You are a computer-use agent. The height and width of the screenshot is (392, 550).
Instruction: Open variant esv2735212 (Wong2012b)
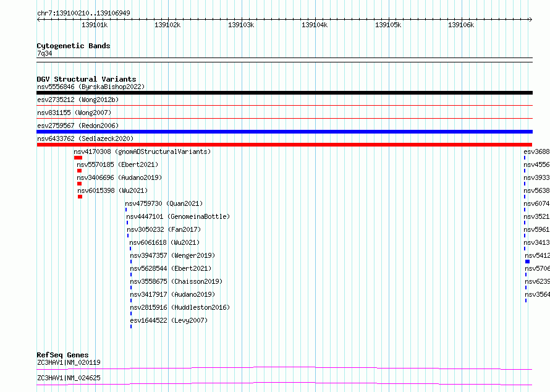[x=78, y=100]
